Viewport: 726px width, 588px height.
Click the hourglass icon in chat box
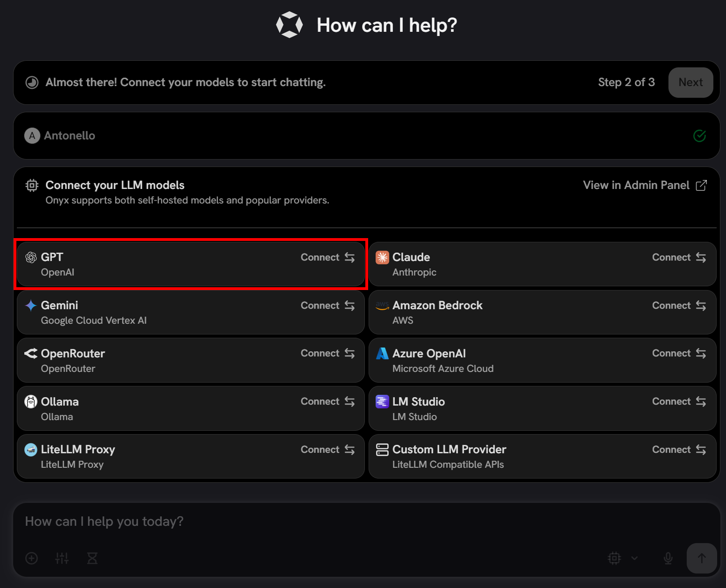click(x=92, y=558)
